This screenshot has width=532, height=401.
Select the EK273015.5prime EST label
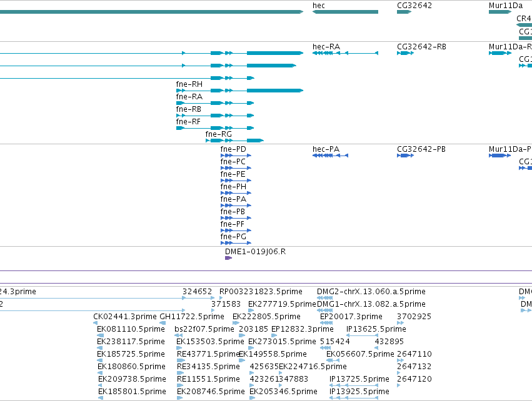tap(282, 342)
